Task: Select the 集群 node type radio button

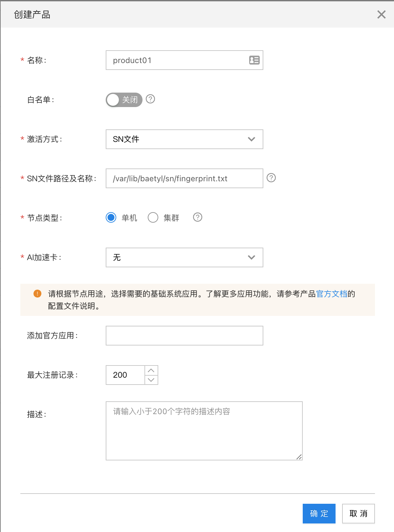Action: pyautogui.click(x=153, y=217)
